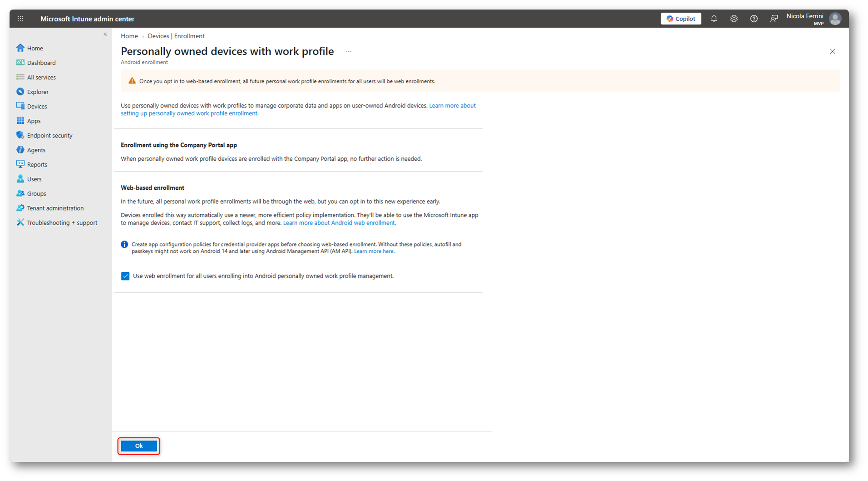Click the Microsoft Intune admin center title
This screenshot has width=868, height=481.
(x=87, y=19)
